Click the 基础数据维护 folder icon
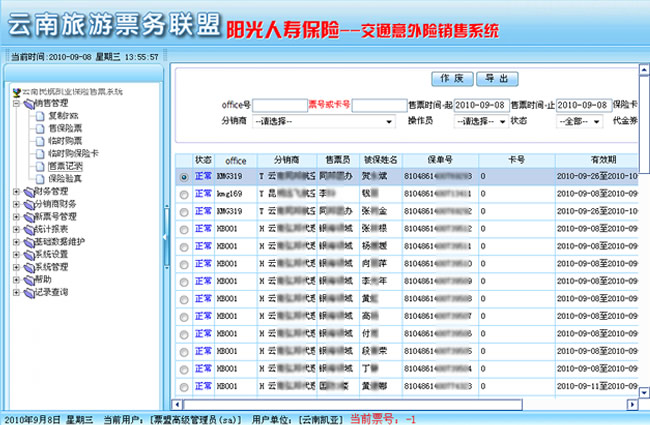650x425 pixels. [29, 242]
